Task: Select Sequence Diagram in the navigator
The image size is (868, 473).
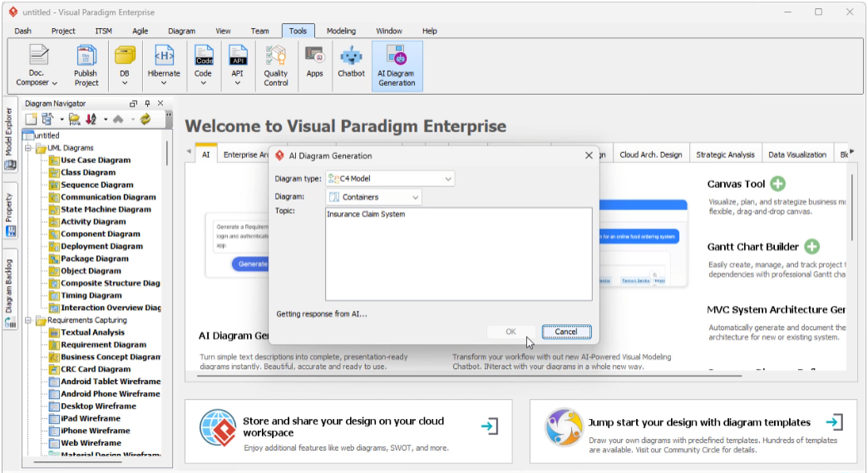Action: (x=96, y=185)
